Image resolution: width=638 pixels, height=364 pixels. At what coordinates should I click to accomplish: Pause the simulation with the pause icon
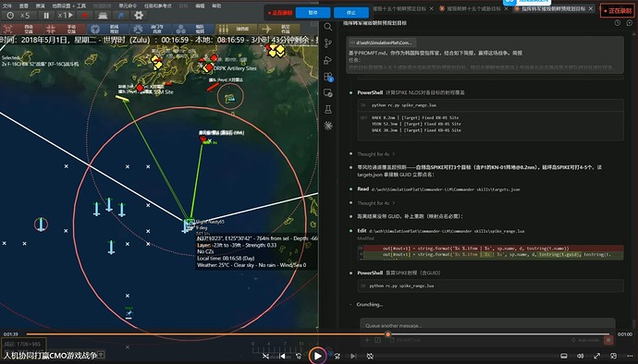[46, 16]
